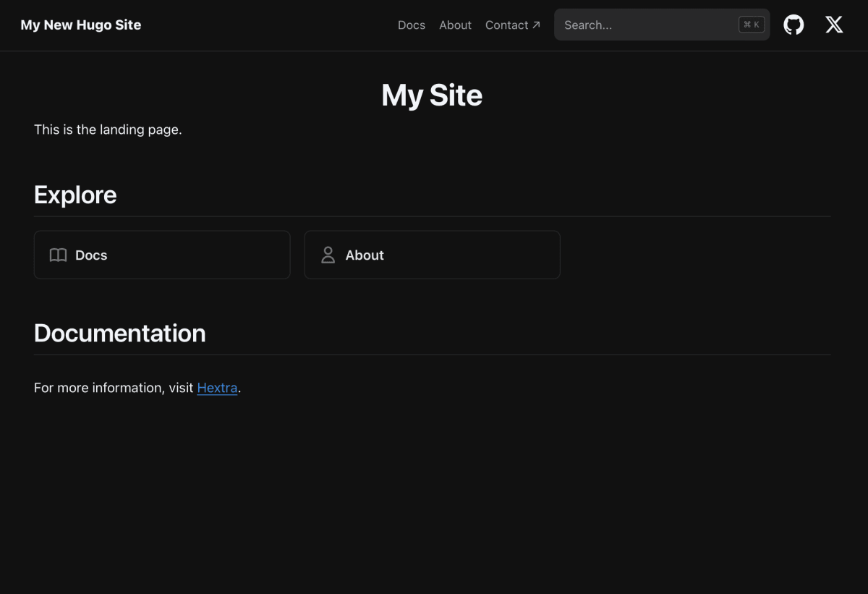Click the Explore section heading
This screenshot has width=868, height=594.
pos(75,195)
